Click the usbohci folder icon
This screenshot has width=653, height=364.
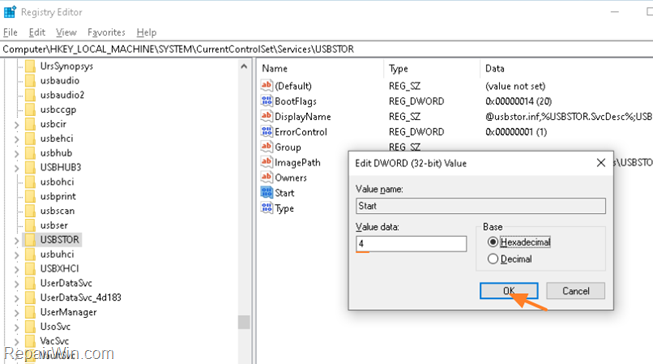pos(30,182)
